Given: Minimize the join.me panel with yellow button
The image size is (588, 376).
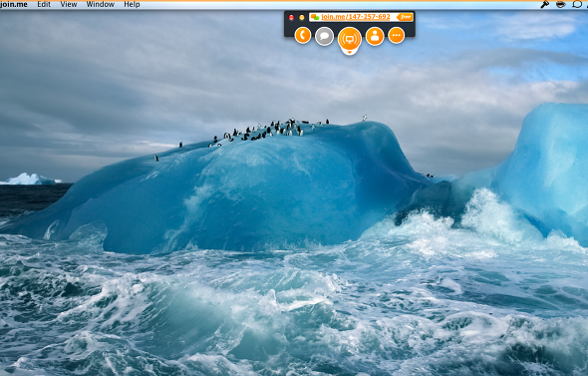Looking at the screenshot, I should point(302,17).
